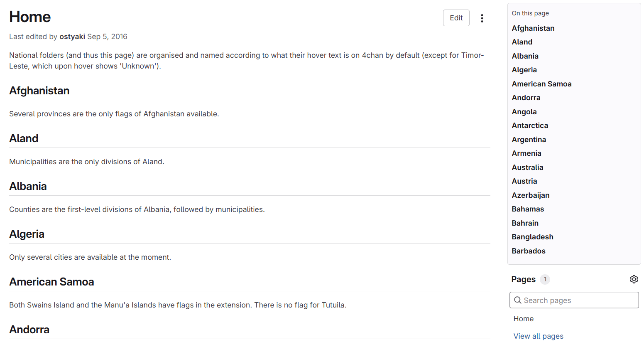Click the Pages count badge
Viewport: 644px width, 342px height.
(x=545, y=279)
